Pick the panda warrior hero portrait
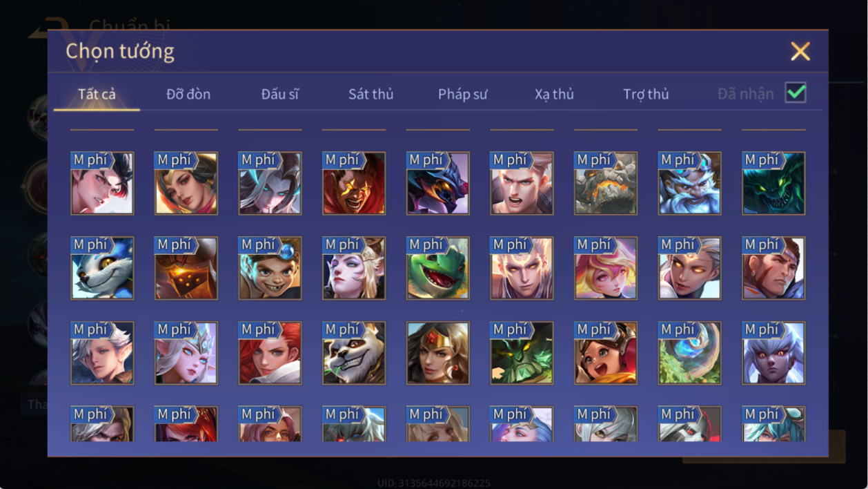Image resolution: width=868 pixels, height=489 pixels. (354, 353)
